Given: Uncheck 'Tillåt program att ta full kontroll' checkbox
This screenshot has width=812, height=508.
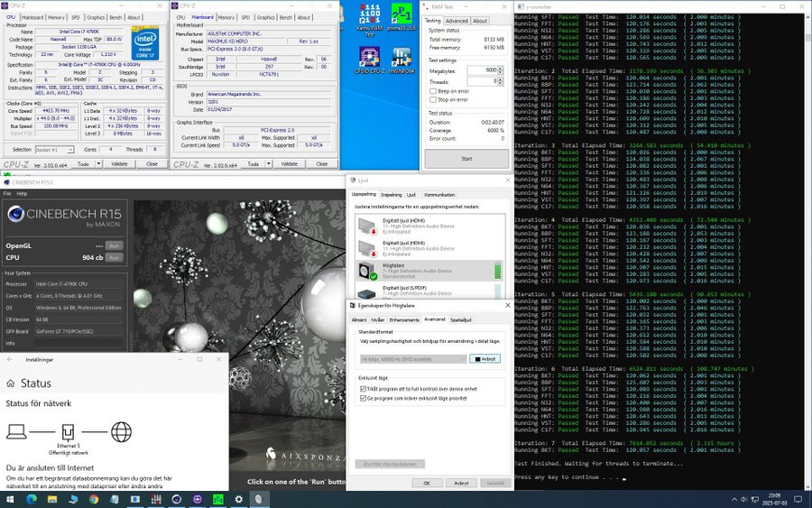Looking at the screenshot, I should 363,389.
